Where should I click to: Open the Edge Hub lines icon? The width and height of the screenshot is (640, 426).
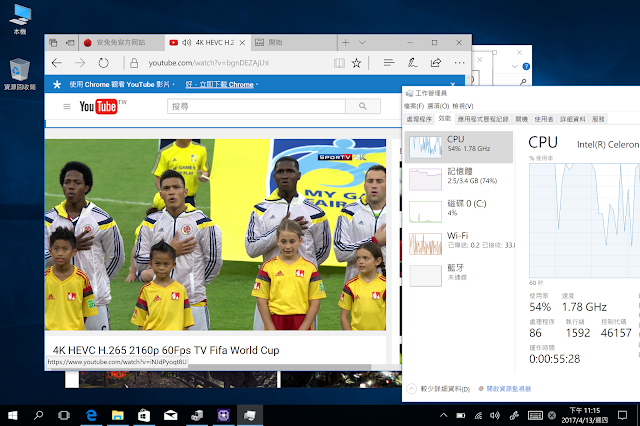pyautogui.click(x=389, y=63)
